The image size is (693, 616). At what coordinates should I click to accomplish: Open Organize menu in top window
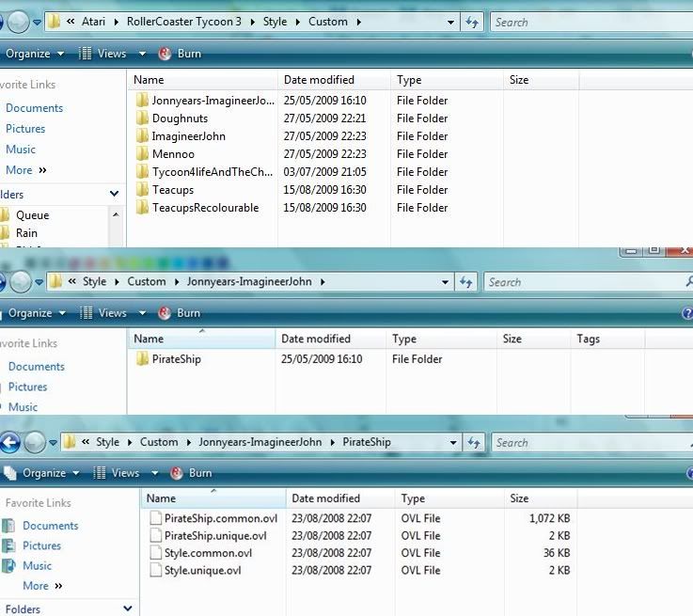(35, 54)
